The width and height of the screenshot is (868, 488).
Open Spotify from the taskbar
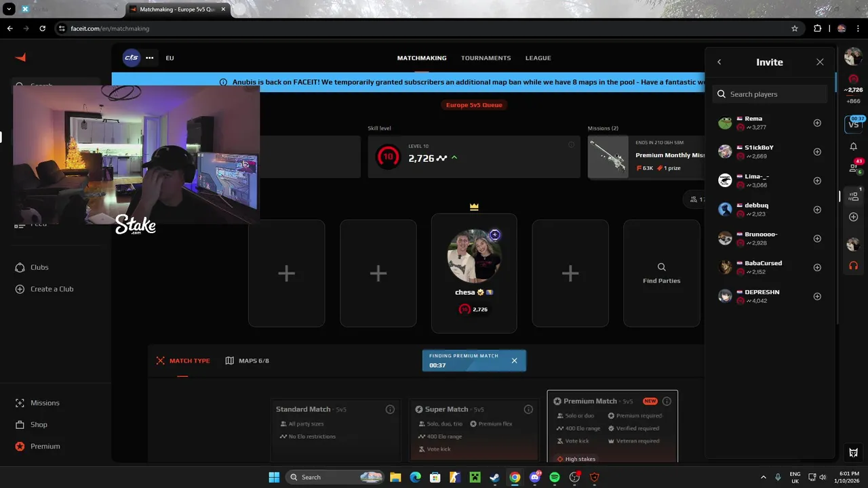555,477
